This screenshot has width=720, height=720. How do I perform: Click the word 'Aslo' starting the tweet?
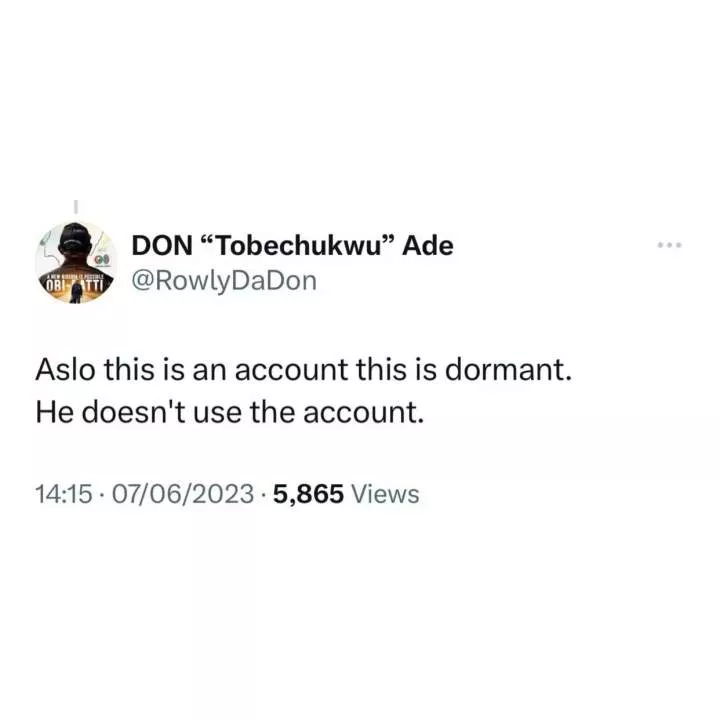pos(65,369)
